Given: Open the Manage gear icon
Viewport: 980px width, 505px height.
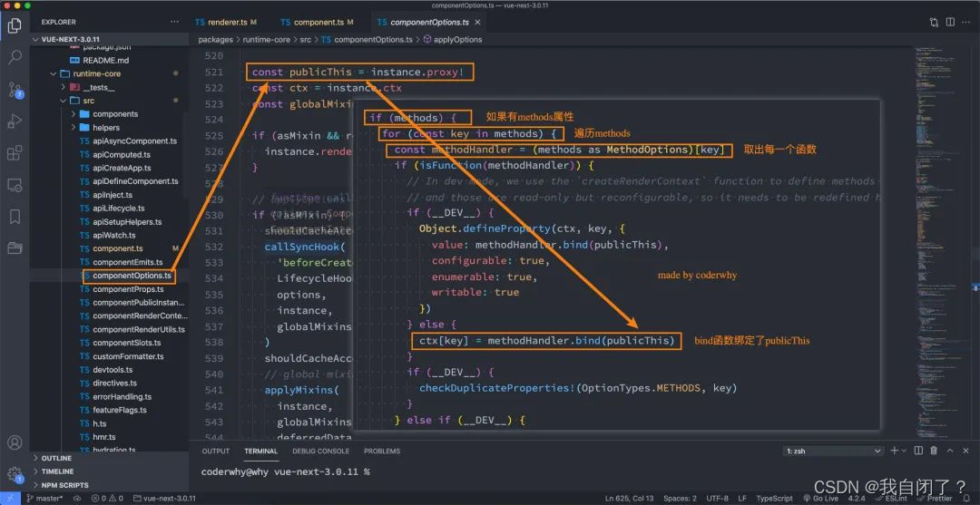Looking at the screenshot, I should [15, 474].
